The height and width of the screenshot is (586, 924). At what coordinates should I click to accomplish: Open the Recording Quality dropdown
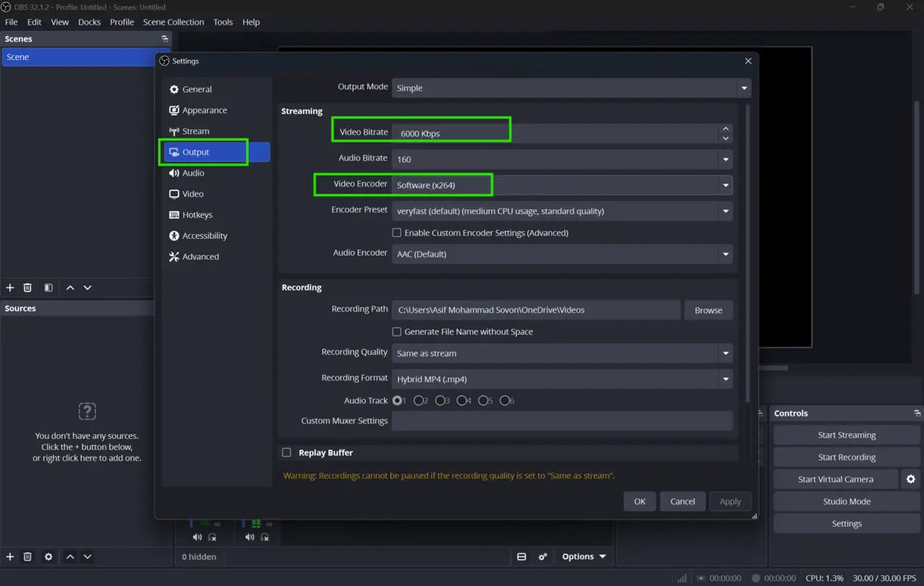point(562,353)
